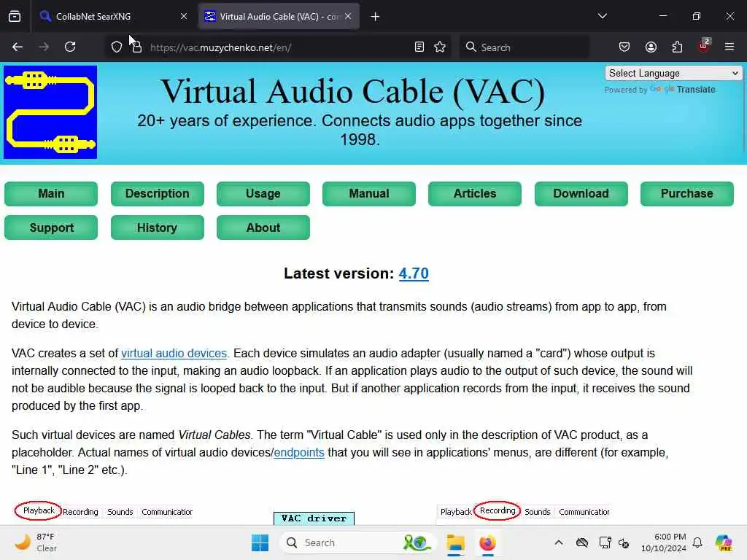747x560 pixels.
Task: Open the clock showing 6:00 PM
Action: point(664,542)
